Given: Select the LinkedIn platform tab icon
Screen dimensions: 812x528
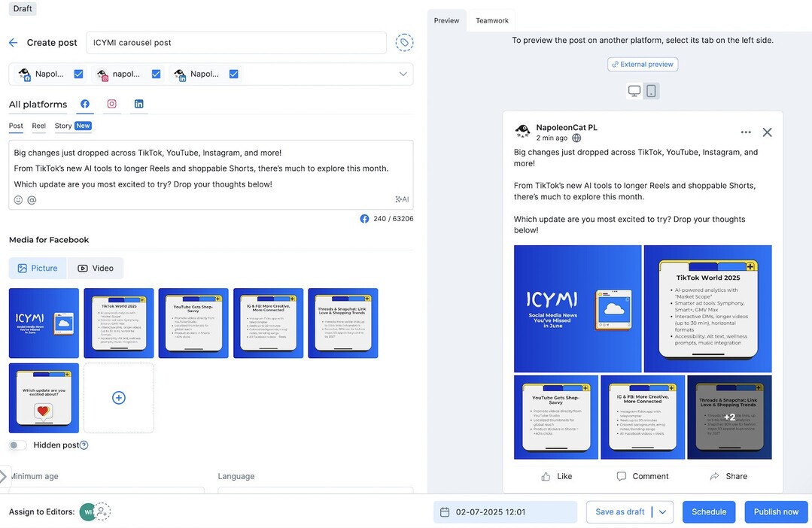Looking at the screenshot, I should point(138,104).
